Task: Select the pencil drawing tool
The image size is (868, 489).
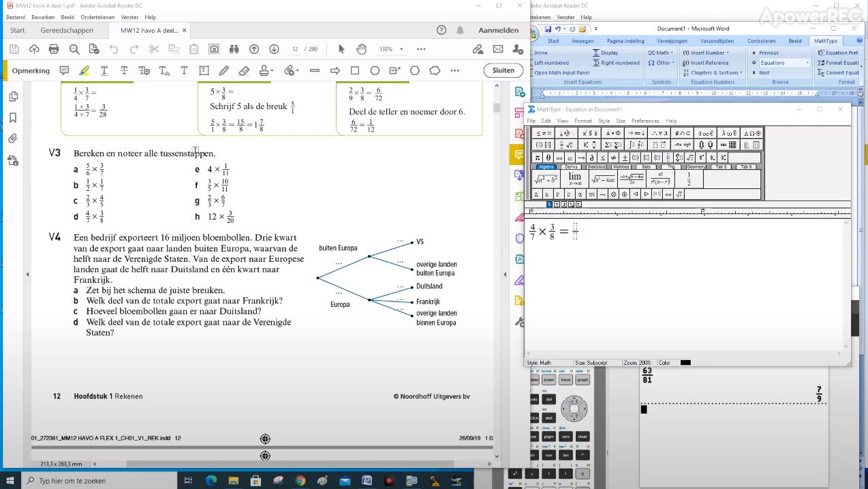Action: 223,70
